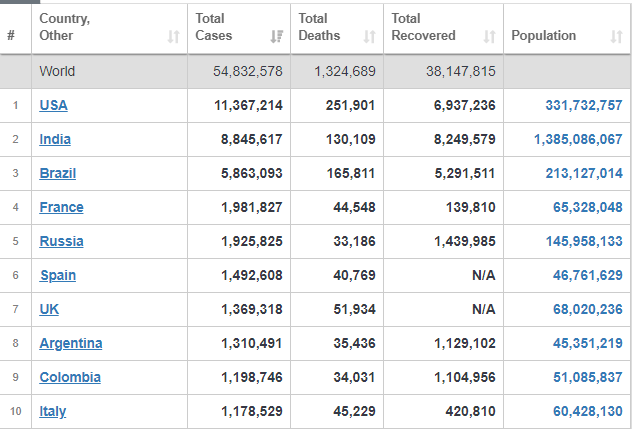
Task: Sort by Total Cases descending icon
Action: [277, 37]
